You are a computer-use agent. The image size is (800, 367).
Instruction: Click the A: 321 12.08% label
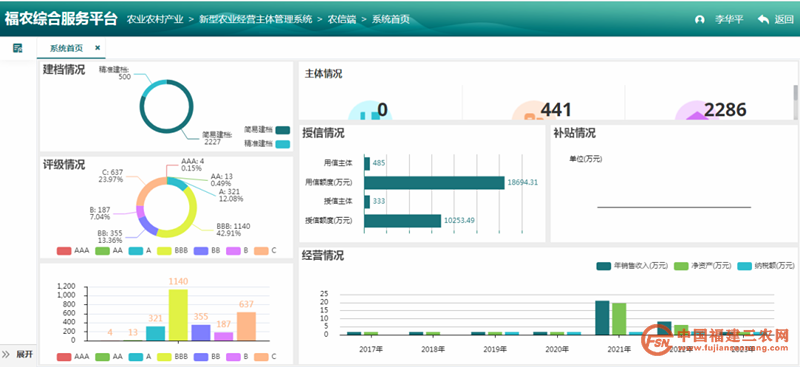point(231,195)
